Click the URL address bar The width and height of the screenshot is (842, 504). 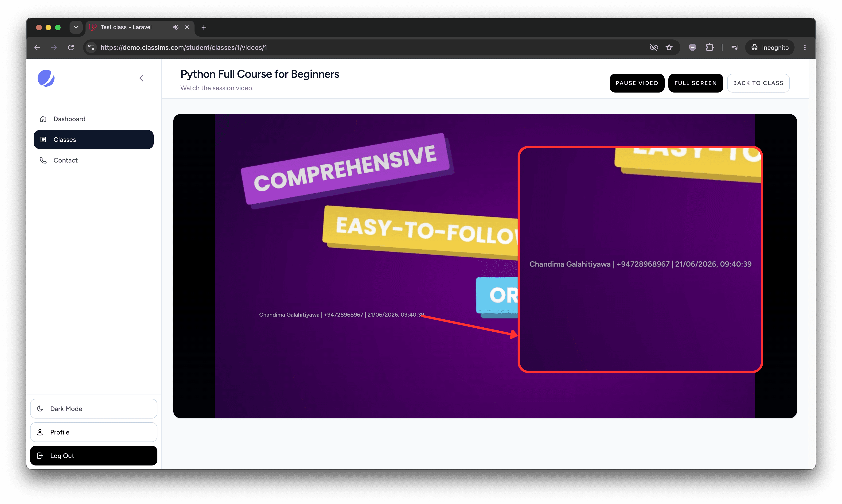(370, 47)
